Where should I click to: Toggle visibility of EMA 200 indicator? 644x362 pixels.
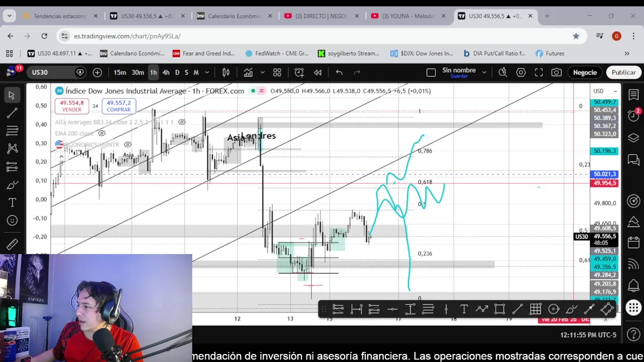pos(102,133)
